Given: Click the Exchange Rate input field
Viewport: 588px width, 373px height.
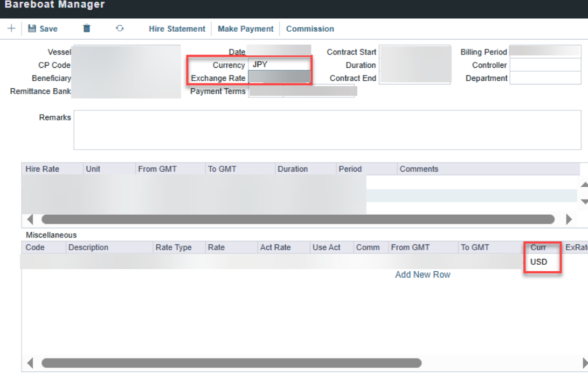Looking at the screenshot, I should [x=279, y=78].
